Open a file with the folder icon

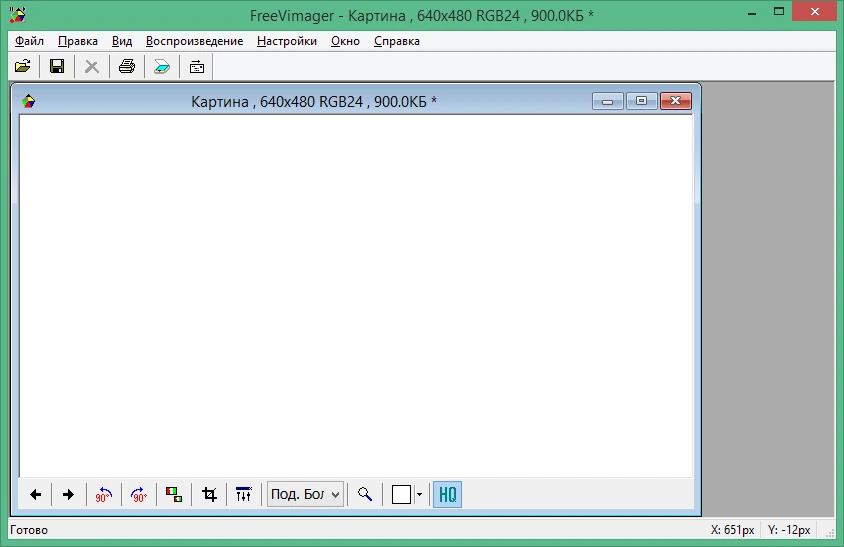23,66
